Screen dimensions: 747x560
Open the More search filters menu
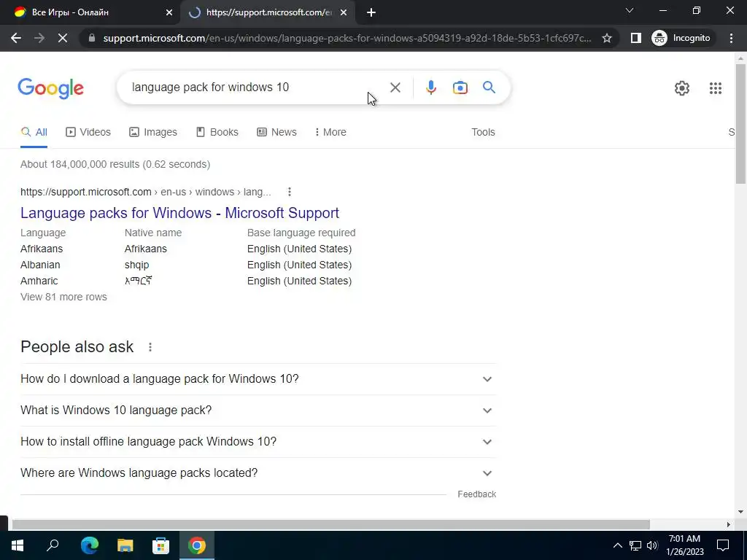tap(330, 133)
